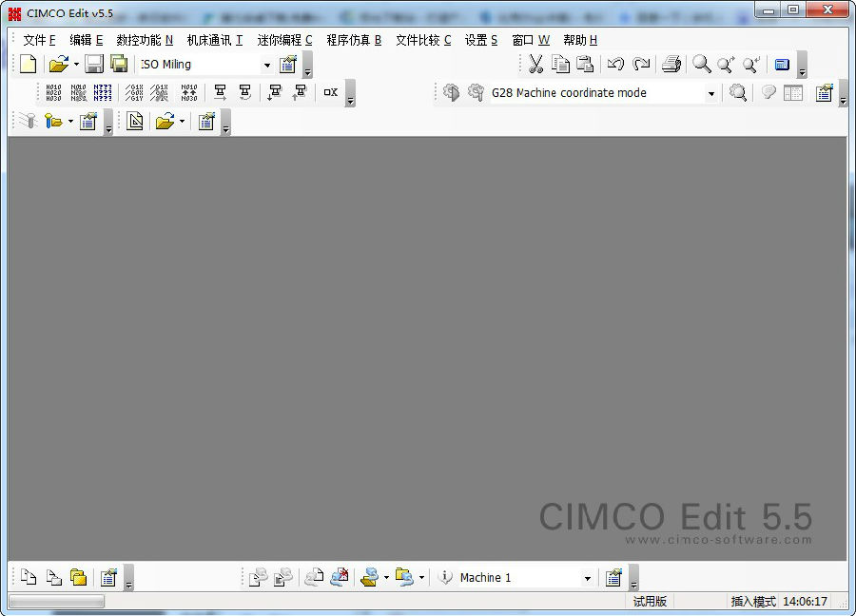The image size is (856, 616).
Task: Open the arrow beside bolt folder icon
Action: click(70, 121)
